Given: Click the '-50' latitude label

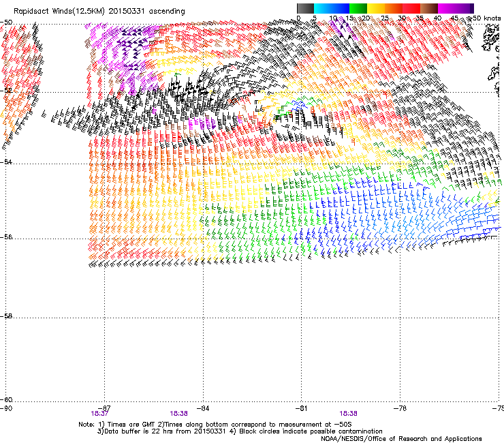Looking at the screenshot, I should pyautogui.click(x=6, y=22).
